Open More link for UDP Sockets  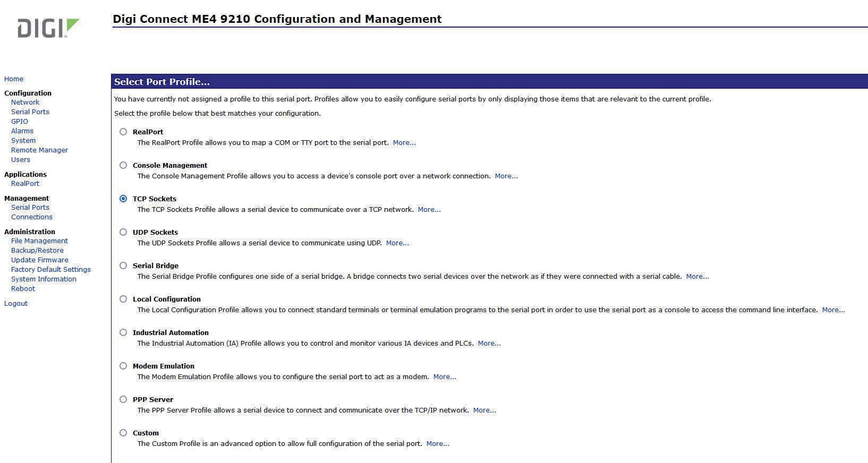(397, 243)
